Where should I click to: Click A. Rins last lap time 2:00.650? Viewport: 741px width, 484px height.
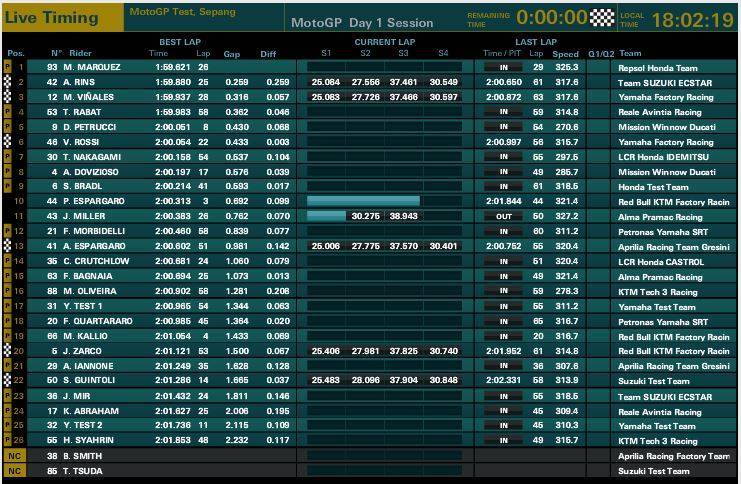click(x=504, y=82)
